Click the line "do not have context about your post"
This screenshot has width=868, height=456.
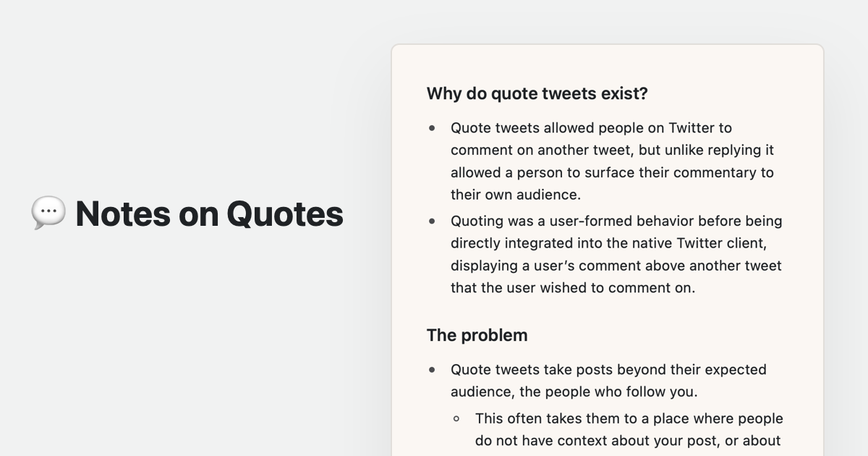(627, 440)
